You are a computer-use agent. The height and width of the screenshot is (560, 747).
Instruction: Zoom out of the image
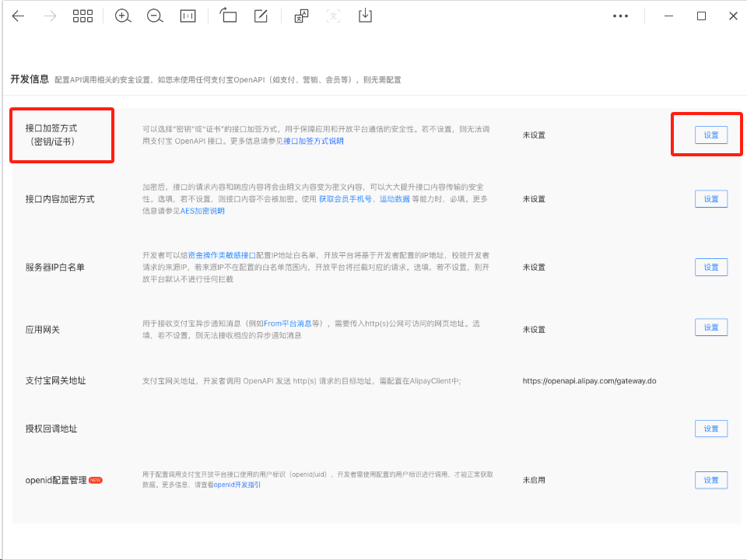pyautogui.click(x=155, y=16)
